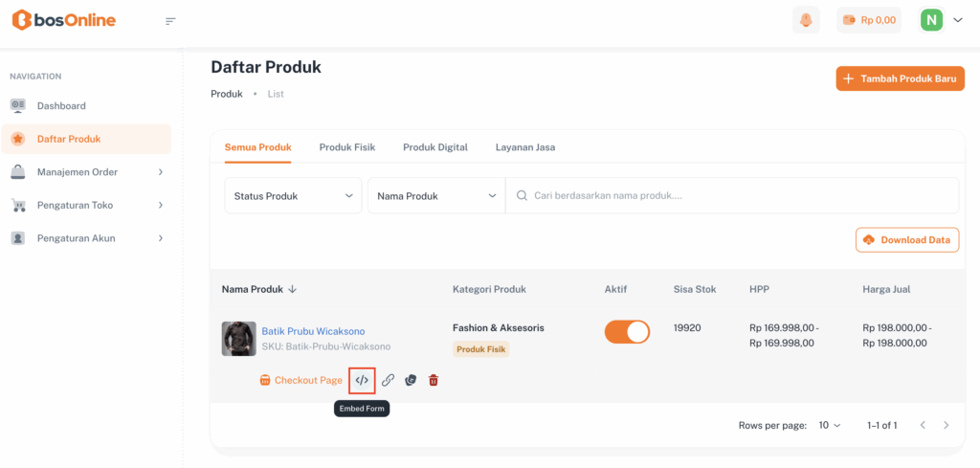Toggle the Aktif switch for Batik product

pyautogui.click(x=627, y=331)
